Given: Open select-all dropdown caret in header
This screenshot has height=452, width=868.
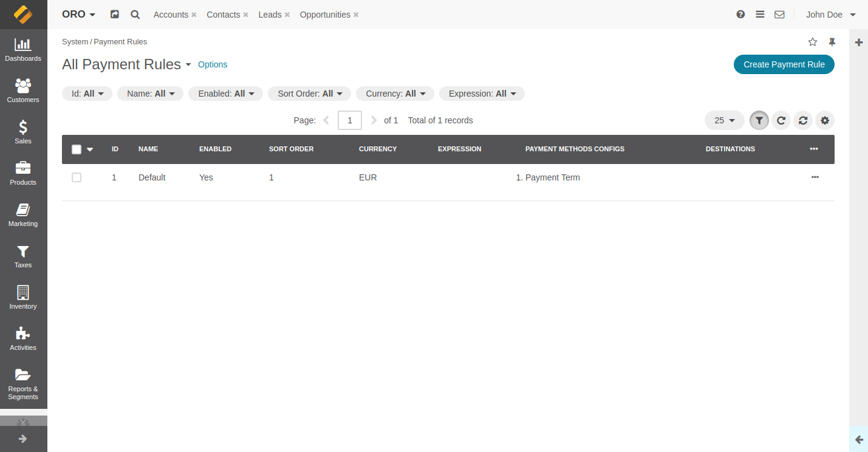Looking at the screenshot, I should pyautogui.click(x=90, y=149).
